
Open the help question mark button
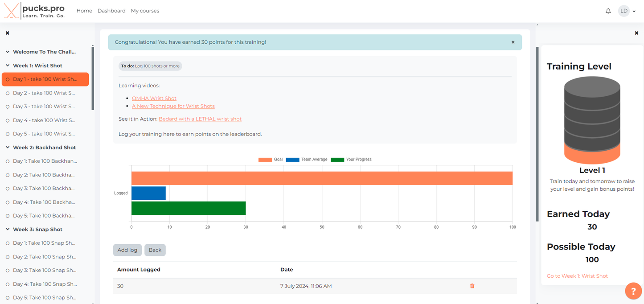click(x=633, y=291)
